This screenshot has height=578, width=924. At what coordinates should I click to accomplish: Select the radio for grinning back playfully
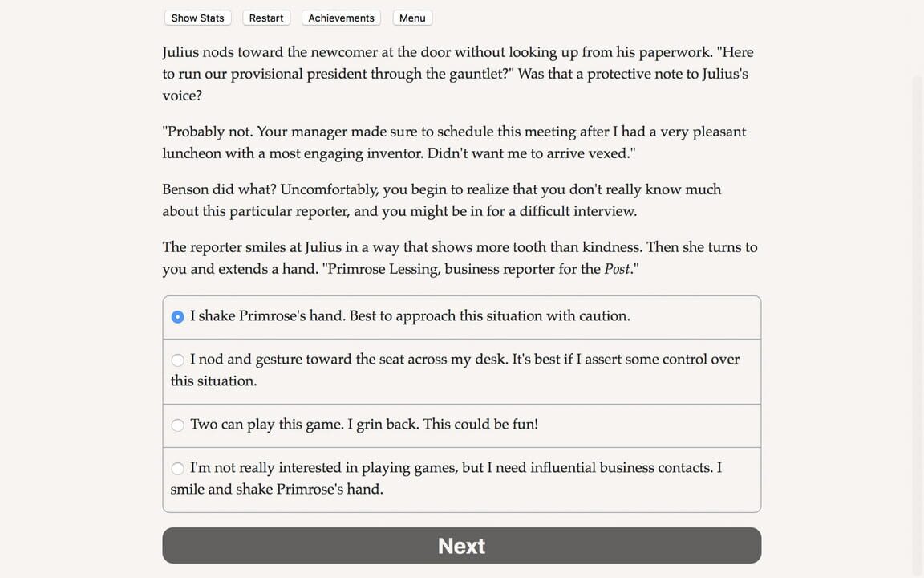pos(177,425)
